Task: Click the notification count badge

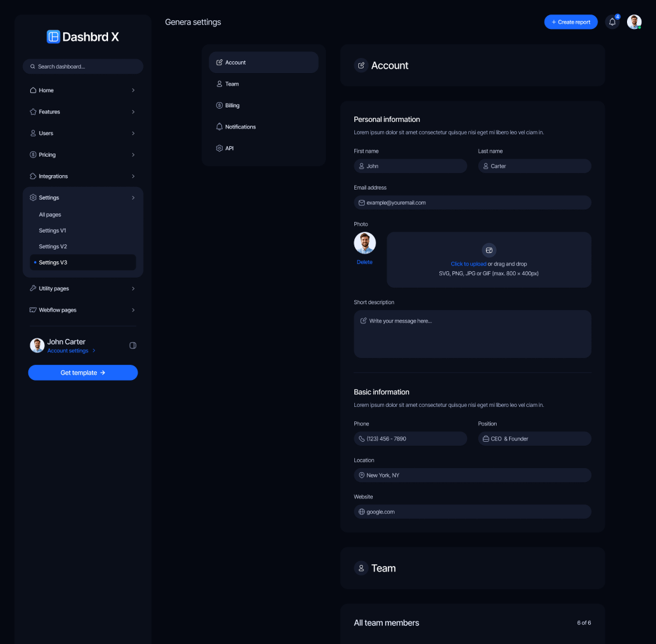Action: pos(618,16)
